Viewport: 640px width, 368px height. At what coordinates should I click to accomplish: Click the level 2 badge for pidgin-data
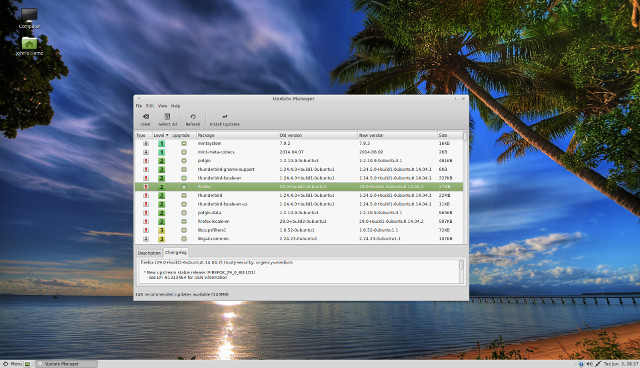tap(162, 213)
